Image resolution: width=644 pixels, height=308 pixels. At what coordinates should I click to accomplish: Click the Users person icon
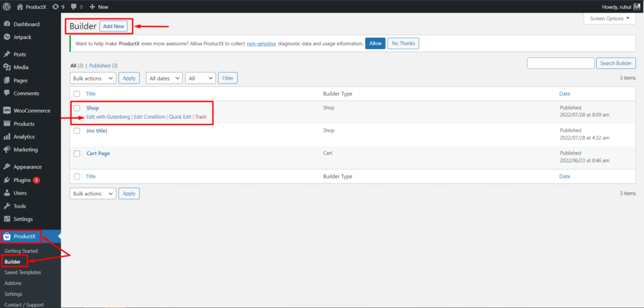[6, 193]
